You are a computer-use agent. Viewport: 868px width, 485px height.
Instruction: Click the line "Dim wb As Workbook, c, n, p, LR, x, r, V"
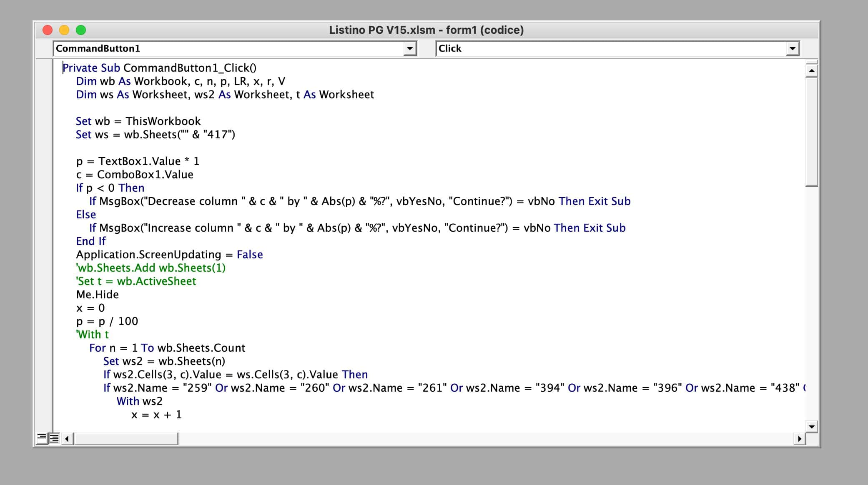(181, 81)
